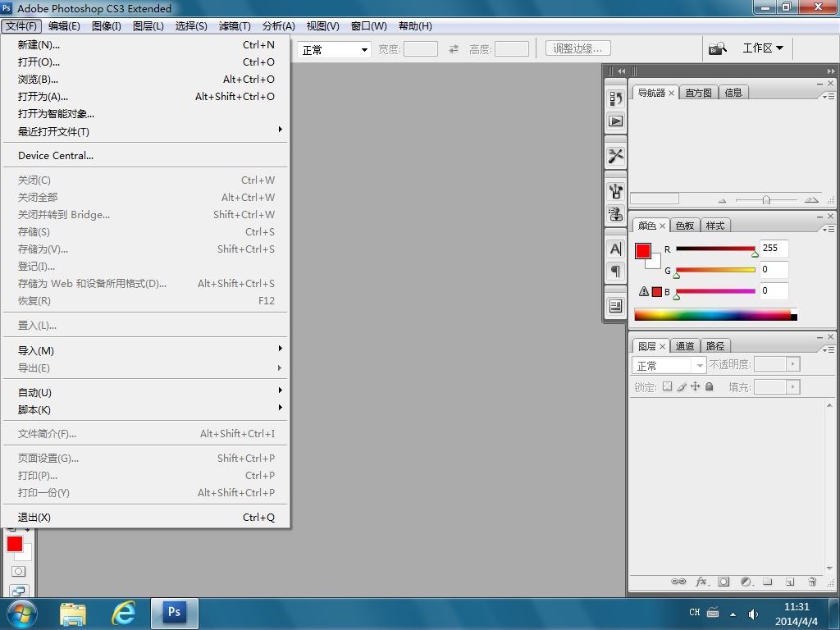Viewport: 840px width, 630px height.
Task: Open the Character panel icon
Action: [x=615, y=249]
